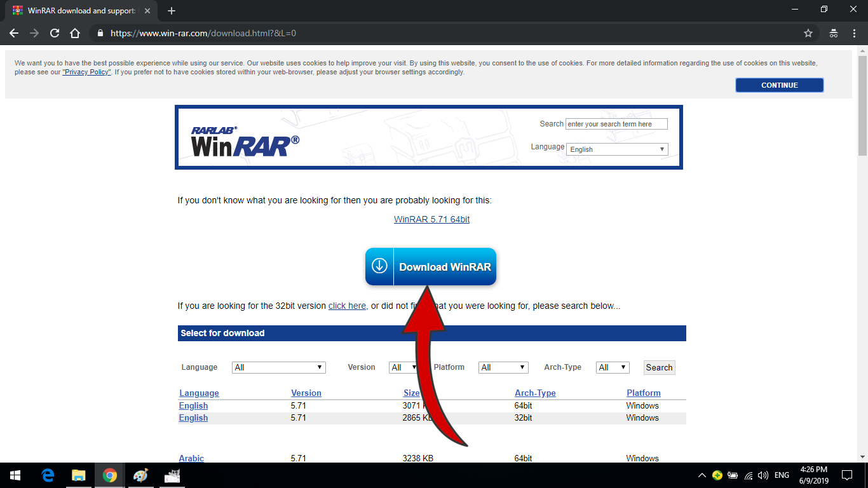868x488 pixels.
Task: Open the battery status icon
Action: pyautogui.click(x=733, y=475)
